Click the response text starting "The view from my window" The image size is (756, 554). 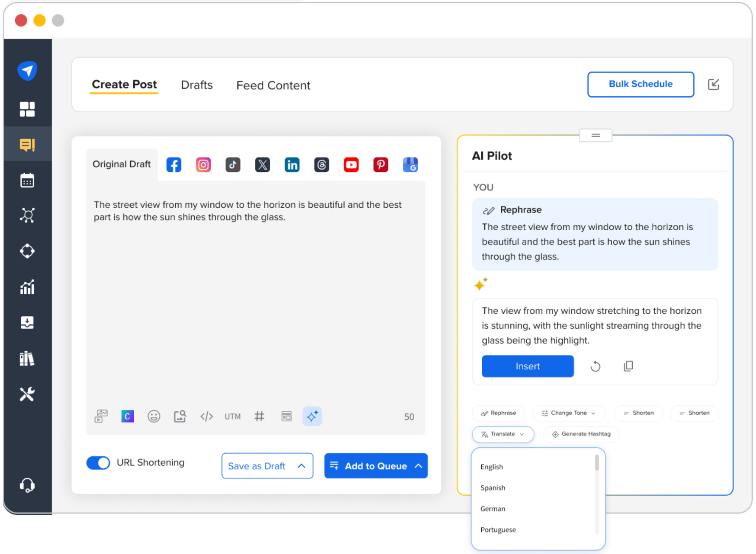point(592,326)
